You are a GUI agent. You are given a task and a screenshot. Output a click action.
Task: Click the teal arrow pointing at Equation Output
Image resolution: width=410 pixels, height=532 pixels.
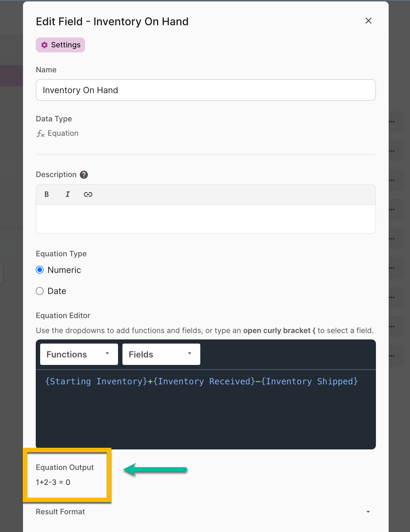click(x=155, y=469)
